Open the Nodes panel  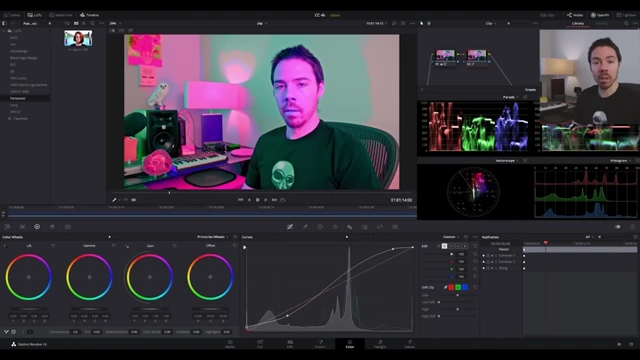(x=575, y=15)
